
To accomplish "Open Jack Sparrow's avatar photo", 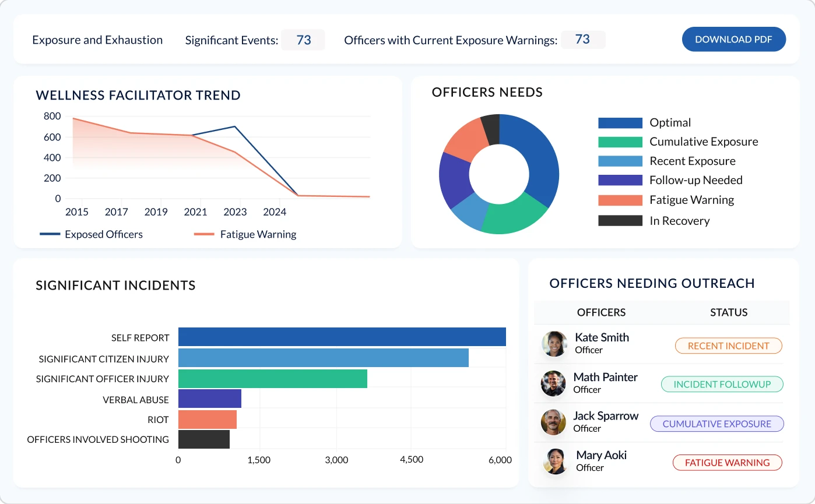I will pyautogui.click(x=553, y=422).
